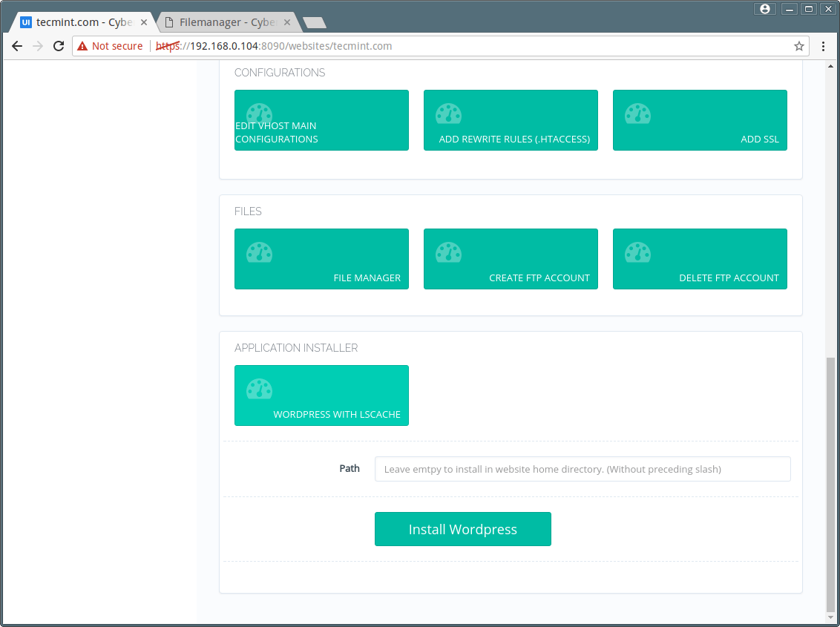Click gauge icon on Delete FTP Account tile
This screenshot has height=627, width=840.
click(x=637, y=253)
